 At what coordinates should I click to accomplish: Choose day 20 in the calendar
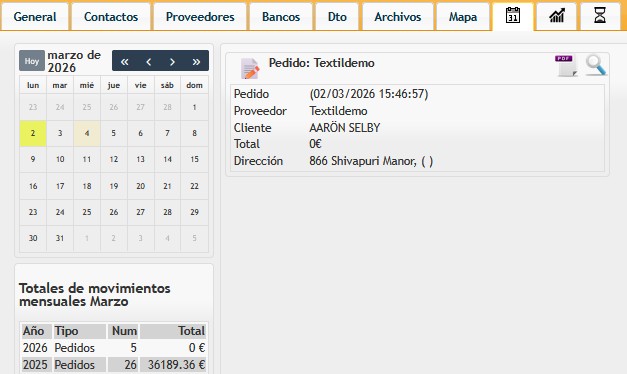pyautogui.click(x=140, y=186)
